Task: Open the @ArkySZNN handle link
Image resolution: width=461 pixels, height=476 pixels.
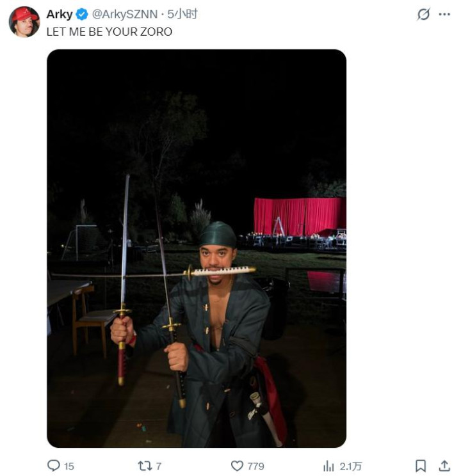Action: tap(124, 14)
